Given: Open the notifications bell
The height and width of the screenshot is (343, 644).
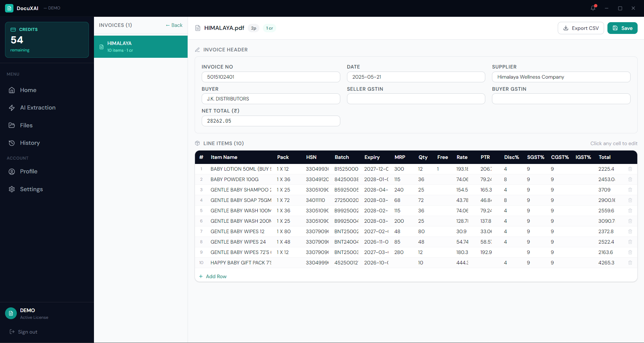Looking at the screenshot, I should (x=593, y=8).
